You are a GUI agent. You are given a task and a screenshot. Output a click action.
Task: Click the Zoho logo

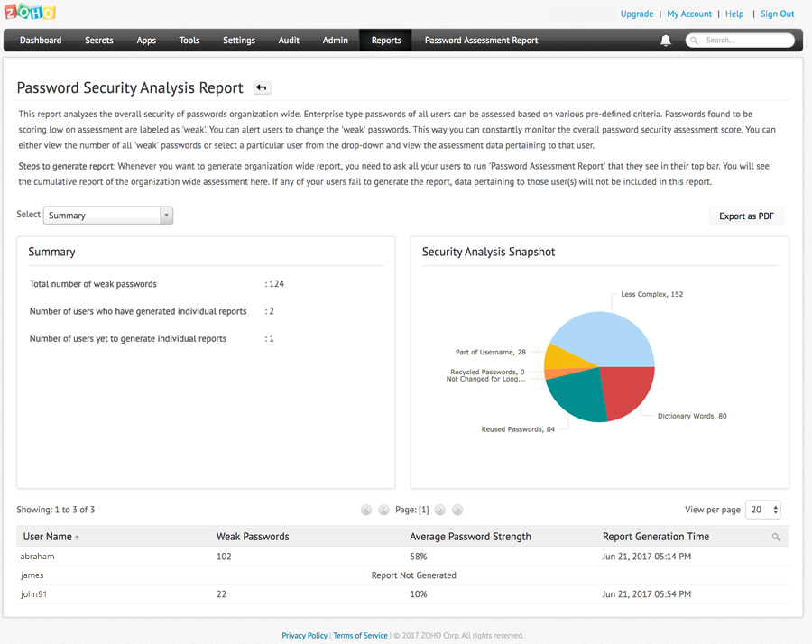(x=30, y=13)
